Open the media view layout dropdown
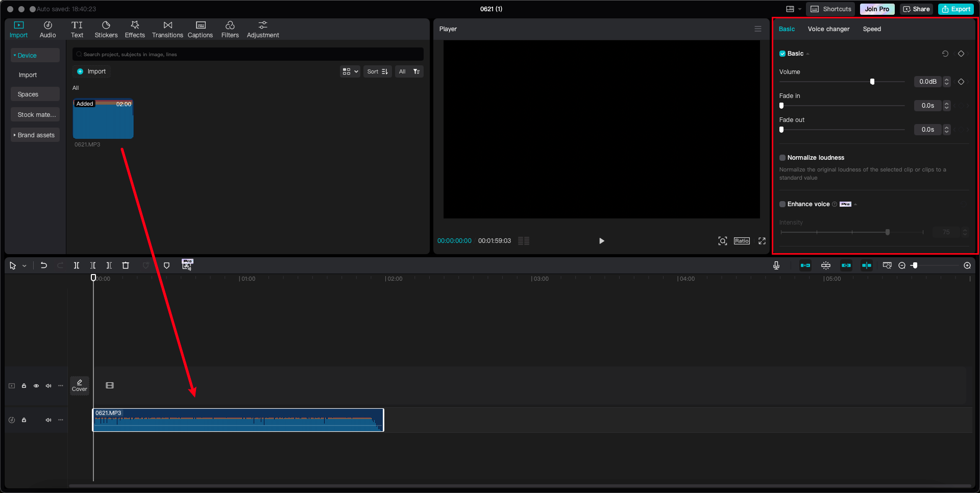The height and width of the screenshot is (493, 980). [350, 71]
